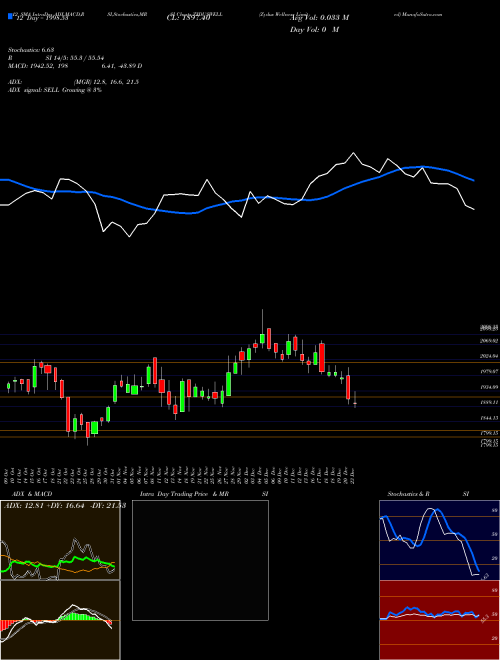Click the 'Stochastics & R' panel title
500x660 pixels.
tap(408, 494)
